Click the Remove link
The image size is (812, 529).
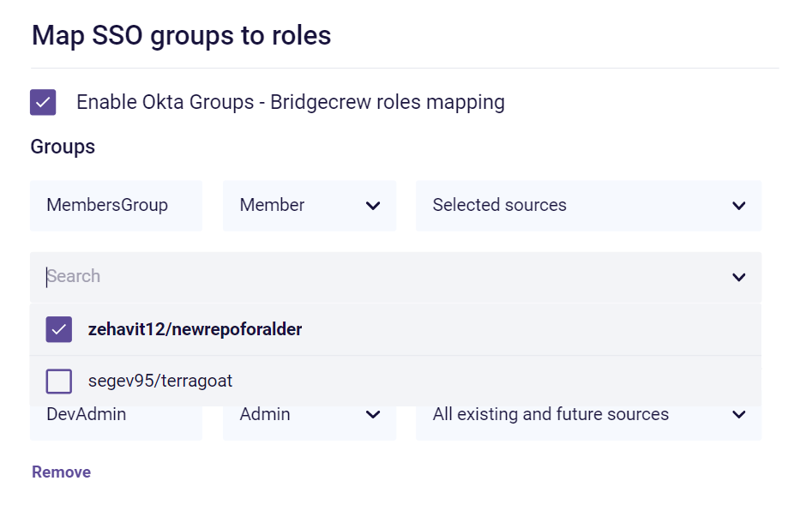(61, 472)
